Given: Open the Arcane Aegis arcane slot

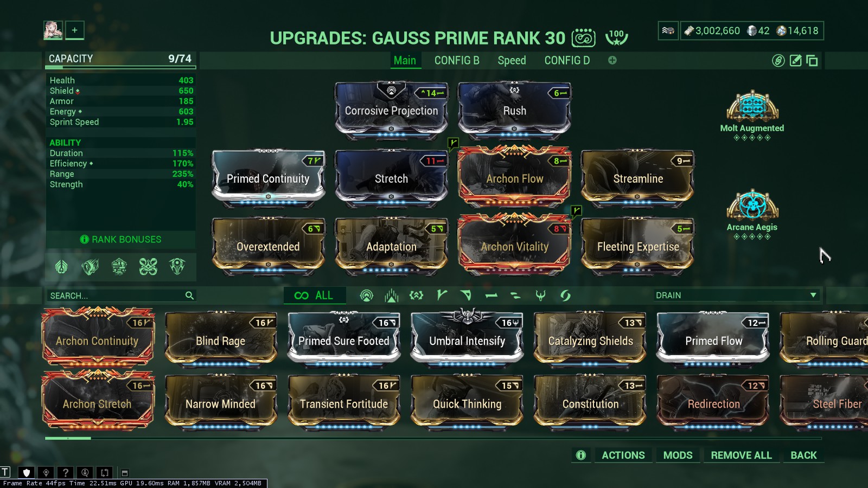Looking at the screenshot, I should (752, 213).
